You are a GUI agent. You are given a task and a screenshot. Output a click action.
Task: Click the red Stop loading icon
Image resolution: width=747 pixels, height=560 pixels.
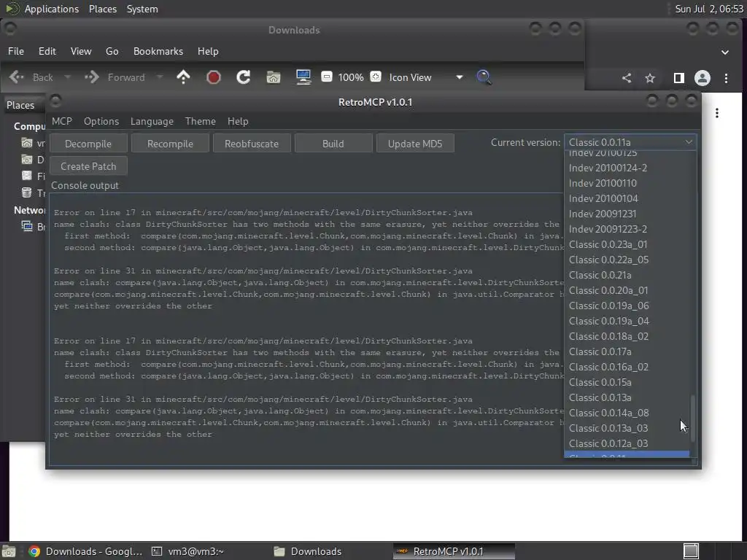tap(214, 77)
